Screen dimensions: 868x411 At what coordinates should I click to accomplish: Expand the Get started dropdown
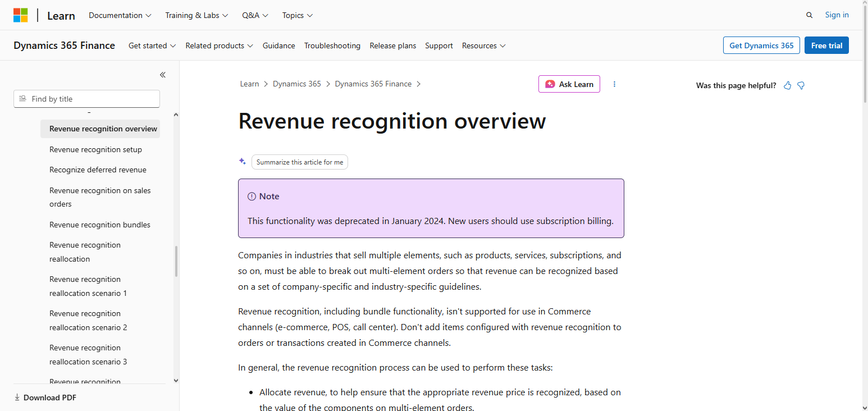pos(152,45)
